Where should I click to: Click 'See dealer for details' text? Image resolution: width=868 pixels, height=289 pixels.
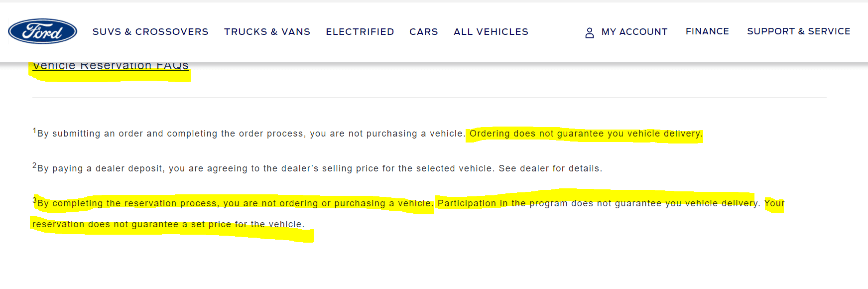pyautogui.click(x=550, y=168)
